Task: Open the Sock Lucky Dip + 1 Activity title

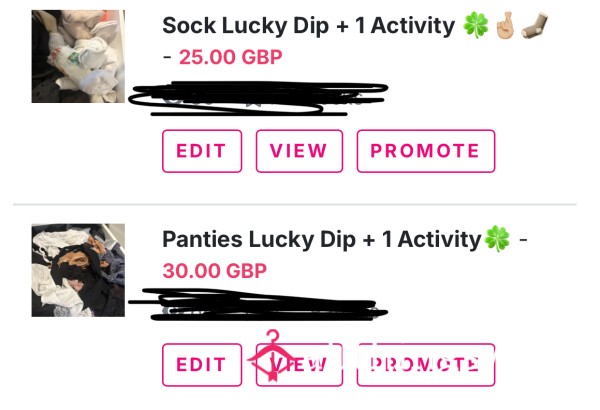Action: (308, 26)
